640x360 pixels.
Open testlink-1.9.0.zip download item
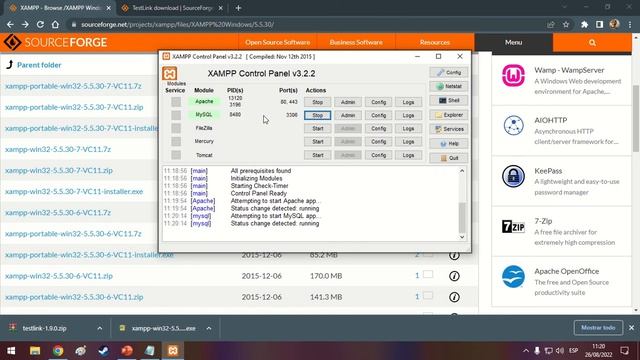[x=44, y=328]
